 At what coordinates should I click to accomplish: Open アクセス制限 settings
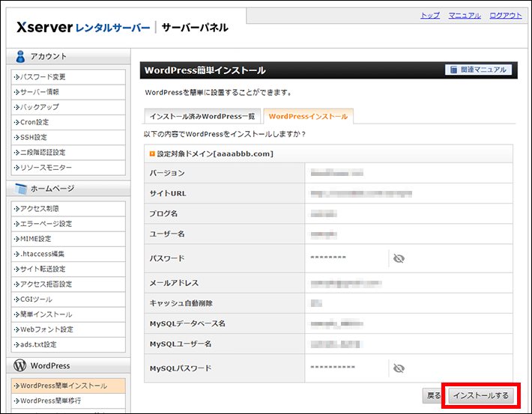[x=68, y=209]
